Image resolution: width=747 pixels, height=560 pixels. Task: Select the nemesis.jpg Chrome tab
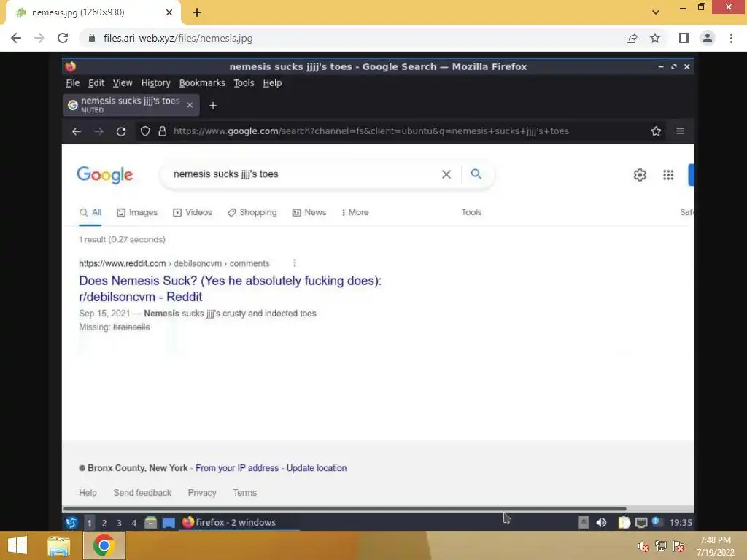93,12
